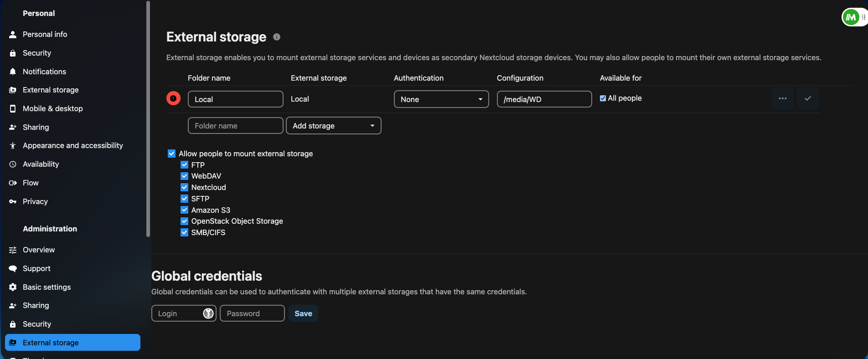
Task: Open Basic settings via gear icon
Action: point(13,287)
